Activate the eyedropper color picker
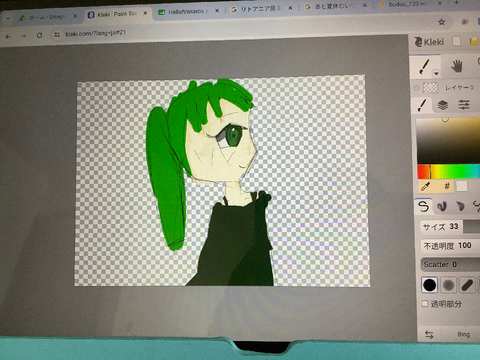The width and height of the screenshot is (480, 360). click(x=425, y=186)
